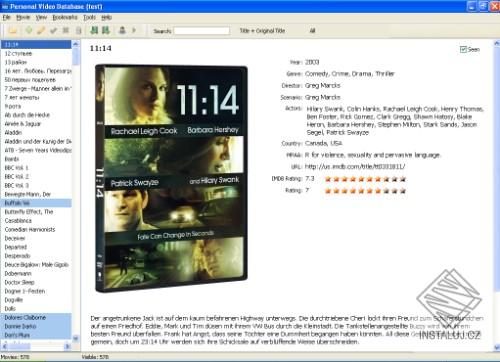Open the Movie menu
Screen dimensions: 500x362
pos(23,17)
